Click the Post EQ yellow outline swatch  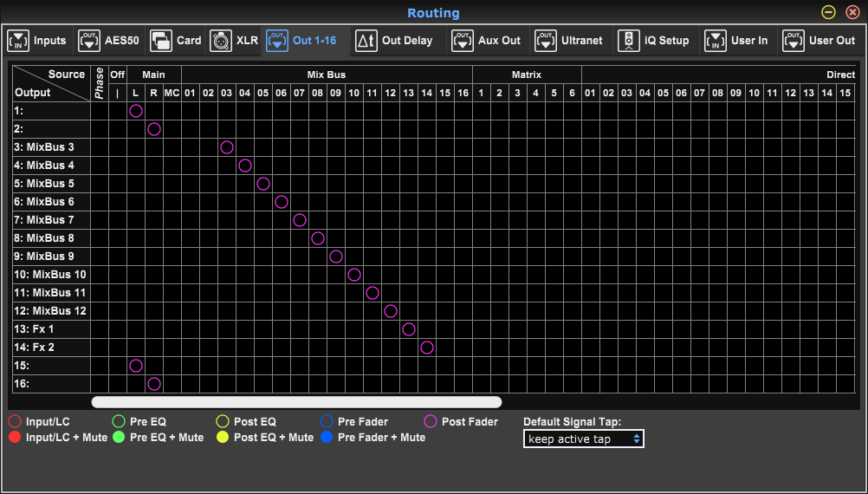pos(223,421)
